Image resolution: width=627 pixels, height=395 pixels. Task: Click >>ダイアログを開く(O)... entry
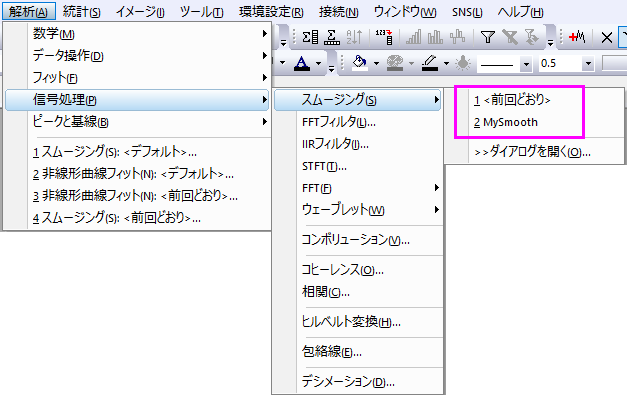pyautogui.click(x=534, y=152)
